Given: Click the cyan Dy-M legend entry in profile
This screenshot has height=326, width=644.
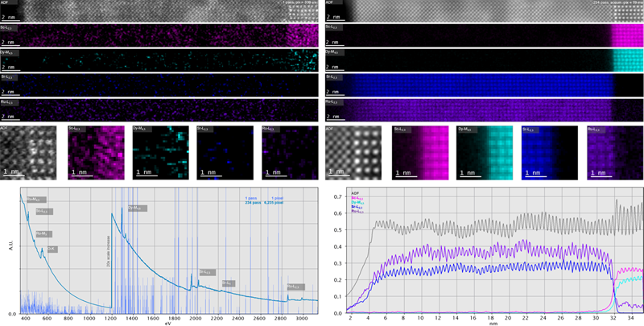Looking at the screenshot, I should point(357,202).
